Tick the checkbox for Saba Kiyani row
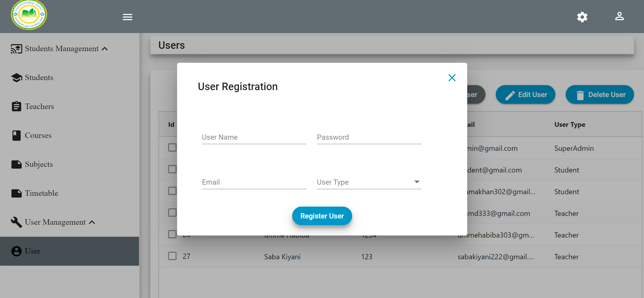The height and width of the screenshot is (298, 644). pyautogui.click(x=172, y=256)
